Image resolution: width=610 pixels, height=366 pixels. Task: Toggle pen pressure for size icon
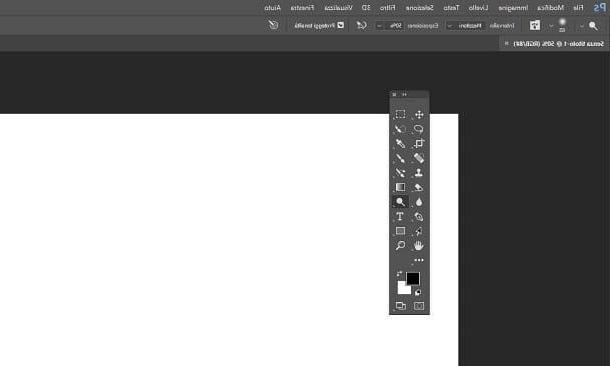click(x=273, y=25)
